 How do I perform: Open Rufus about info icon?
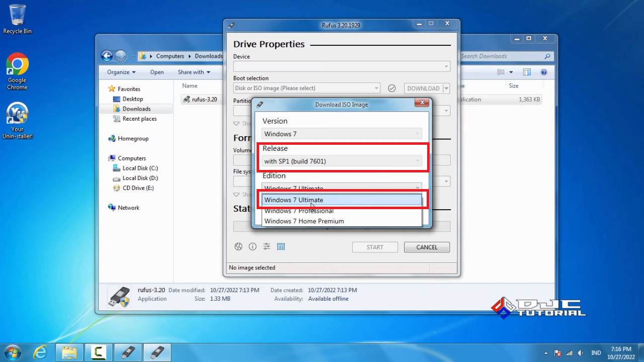tap(253, 246)
